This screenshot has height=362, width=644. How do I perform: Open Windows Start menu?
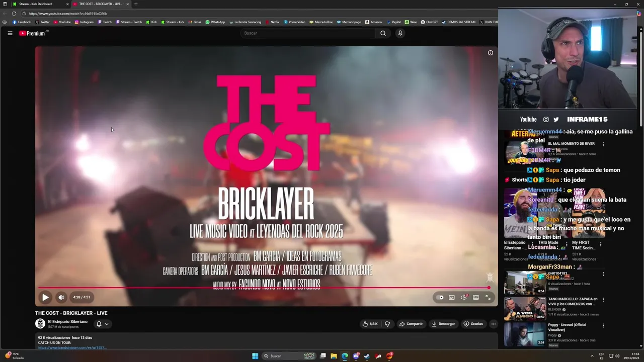(255, 356)
